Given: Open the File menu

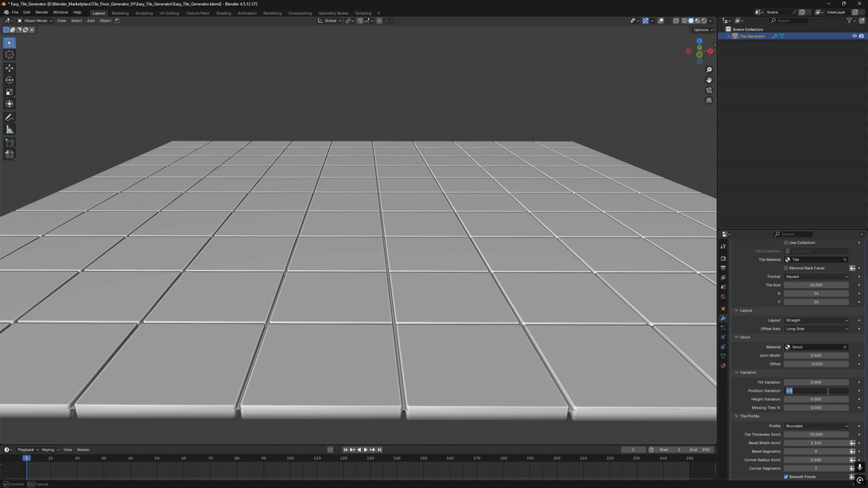Looking at the screenshot, I should click(15, 12).
